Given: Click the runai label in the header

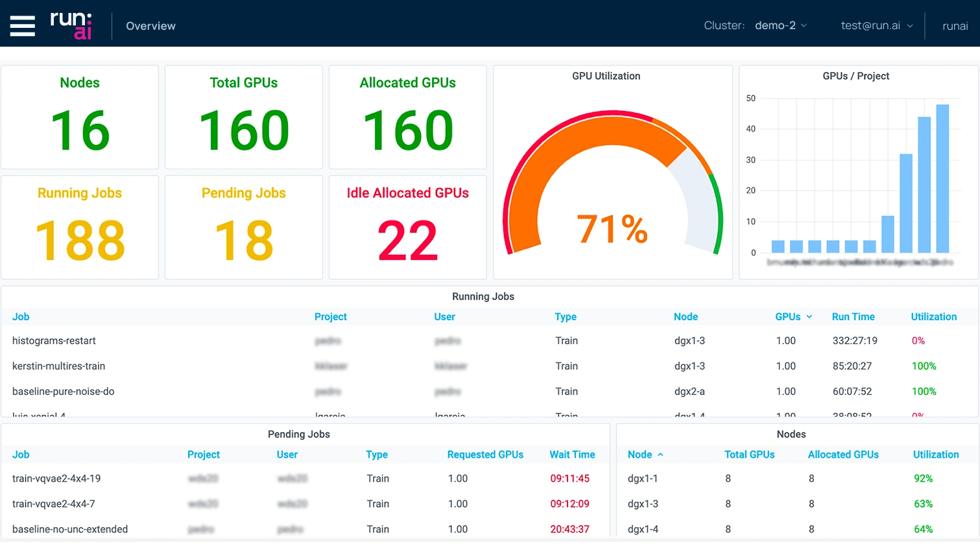Looking at the screenshot, I should (x=955, y=26).
